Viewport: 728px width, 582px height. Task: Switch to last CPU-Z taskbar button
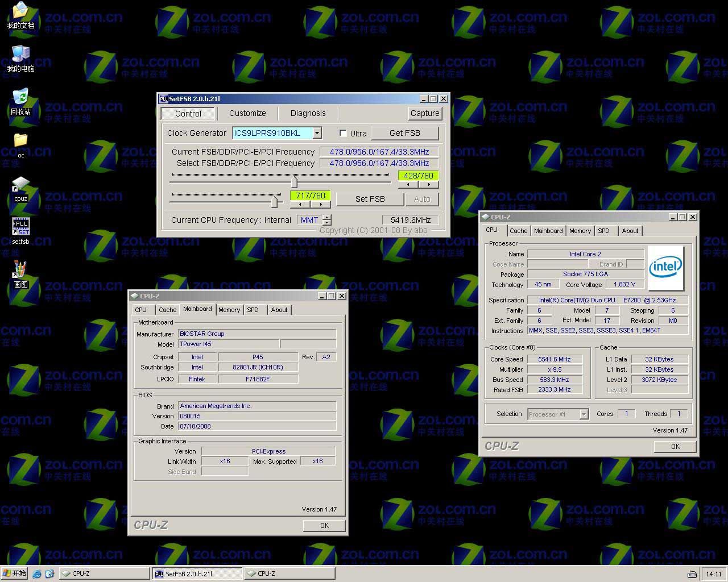[289, 573]
